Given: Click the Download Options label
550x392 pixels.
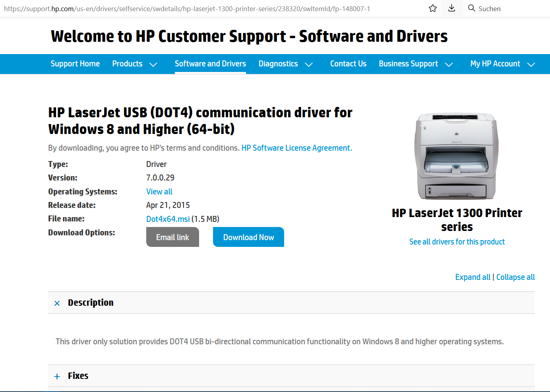Looking at the screenshot, I should pyautogui.click(x=81, y=233).
